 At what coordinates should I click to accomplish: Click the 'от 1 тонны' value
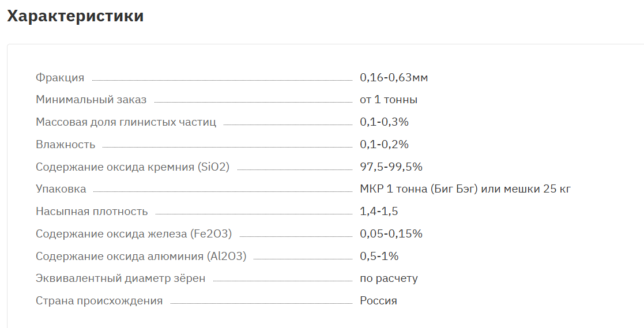pyautogui.click(x=389, y=100)
